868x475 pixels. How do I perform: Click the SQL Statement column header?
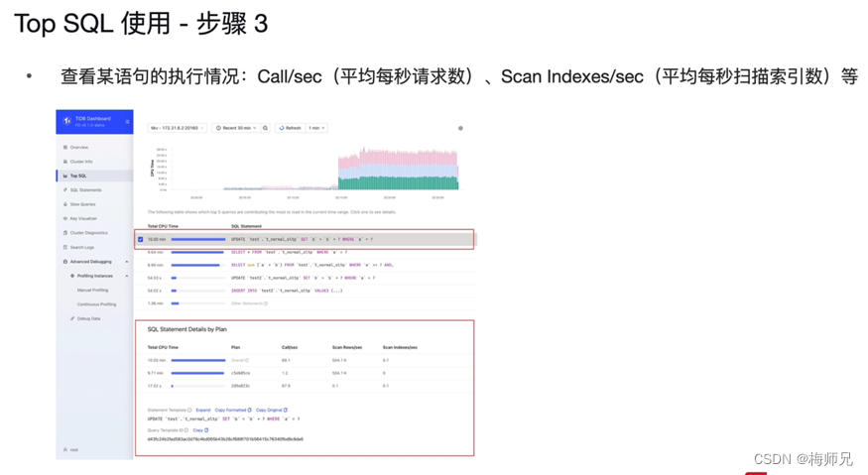click(x=246, y=226)
